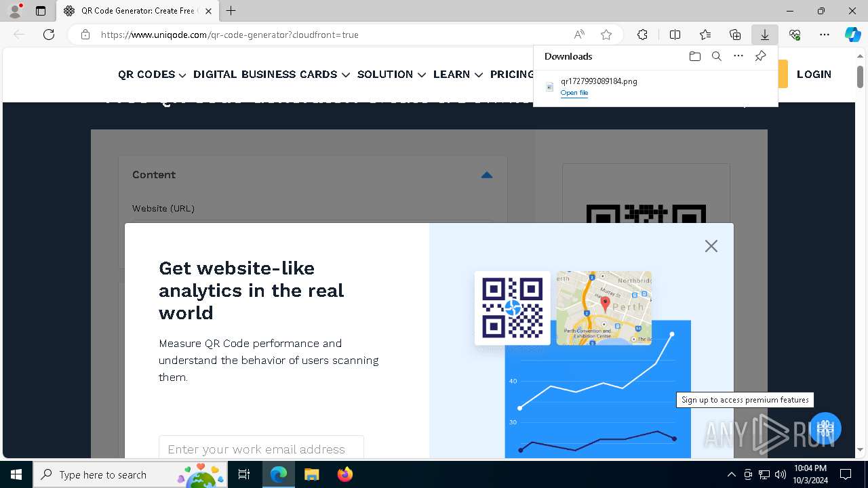
Task: Open the Favorites list icon
Action: coord(705,35)
